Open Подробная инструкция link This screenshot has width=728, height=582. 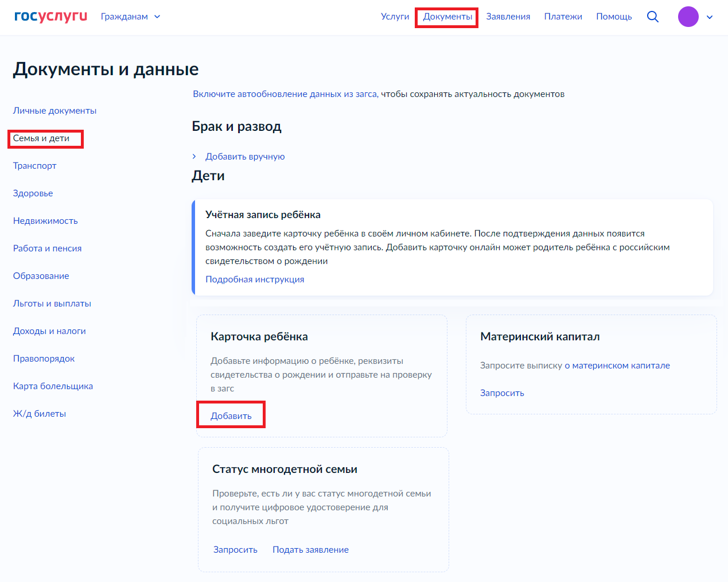click(x=255, y=280)
